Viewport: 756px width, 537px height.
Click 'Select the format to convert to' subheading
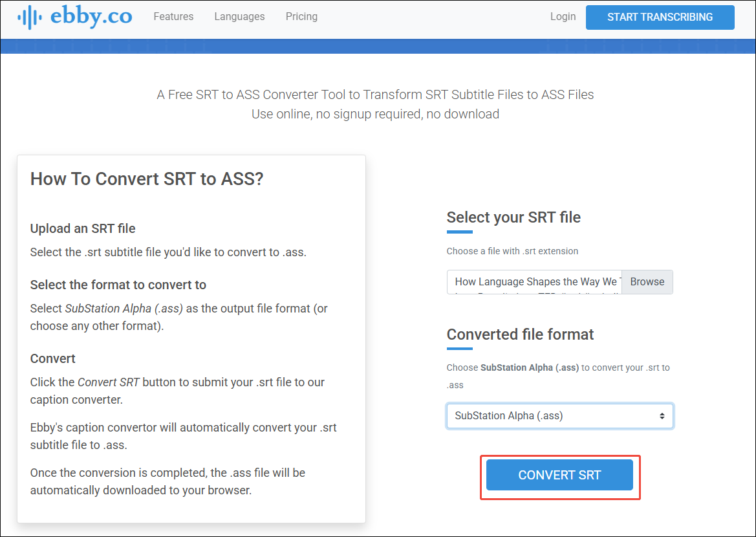click(x=118, y=285)
